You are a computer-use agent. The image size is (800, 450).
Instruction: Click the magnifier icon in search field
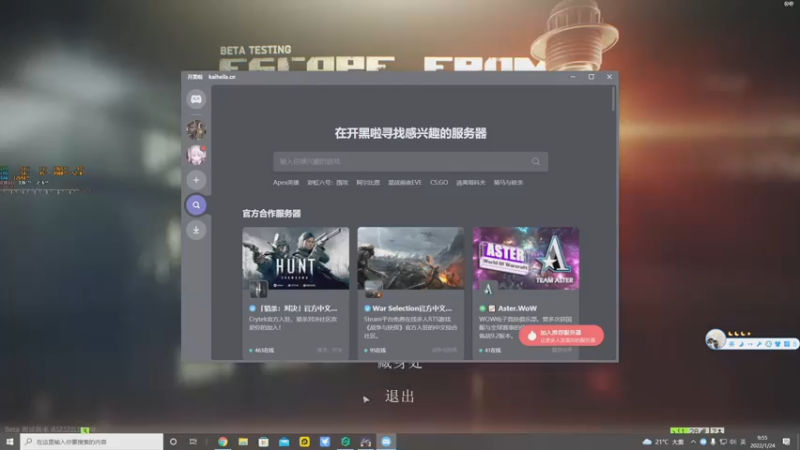(536, 161)
